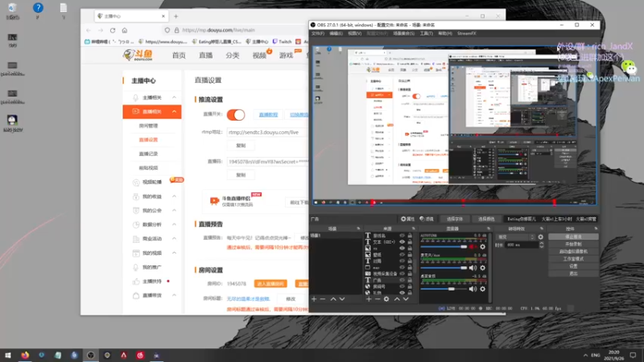Expand the 直播带货 sidebar section
This screenshot has width=644, height=362.
[x=174, y=295]
